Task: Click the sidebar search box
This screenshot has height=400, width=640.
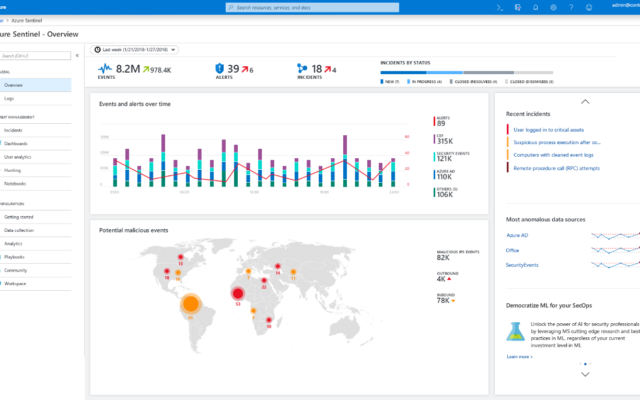Action: [x=36, y=56]
